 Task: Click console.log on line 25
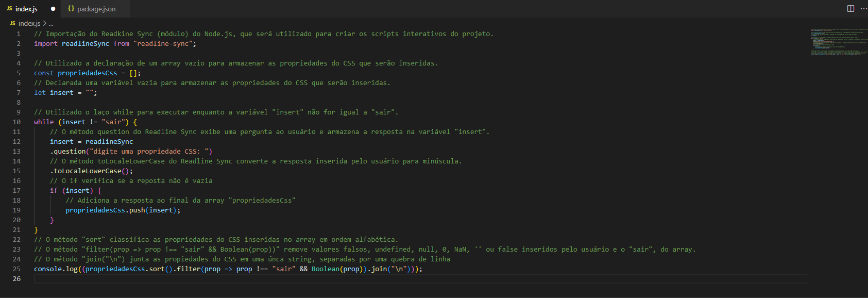pyautogui.click(x=56, y=269)
